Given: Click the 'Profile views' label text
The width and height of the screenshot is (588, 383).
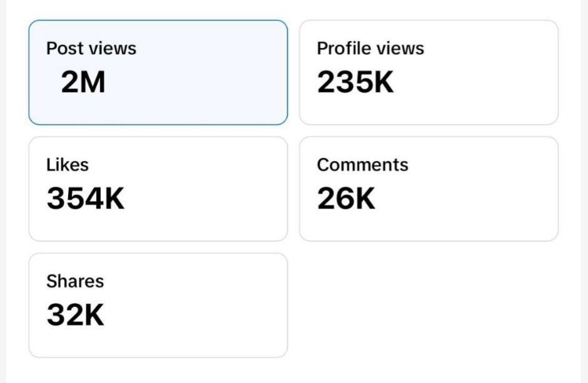Looking at the screenshot, I should click(370, 49).
